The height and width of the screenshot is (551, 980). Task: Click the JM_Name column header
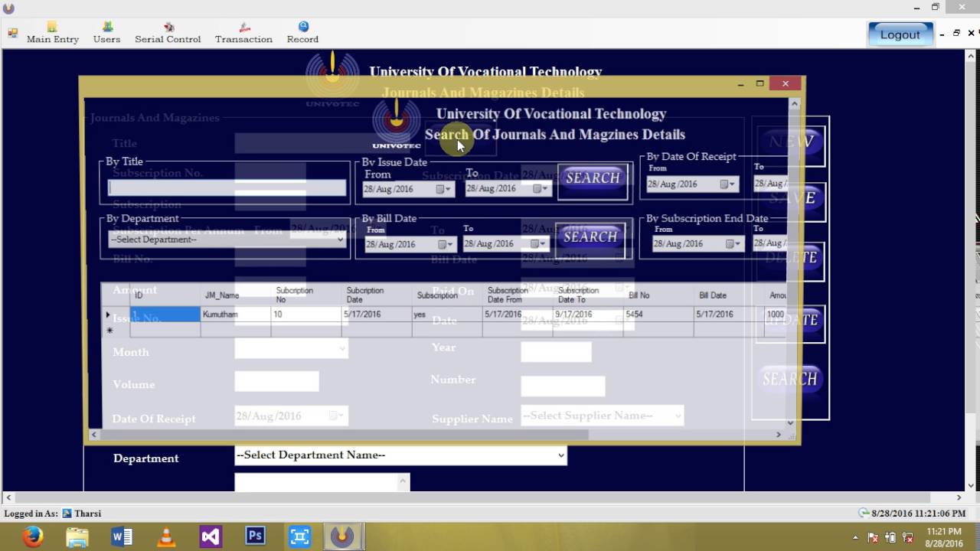[x=235, y=295]
